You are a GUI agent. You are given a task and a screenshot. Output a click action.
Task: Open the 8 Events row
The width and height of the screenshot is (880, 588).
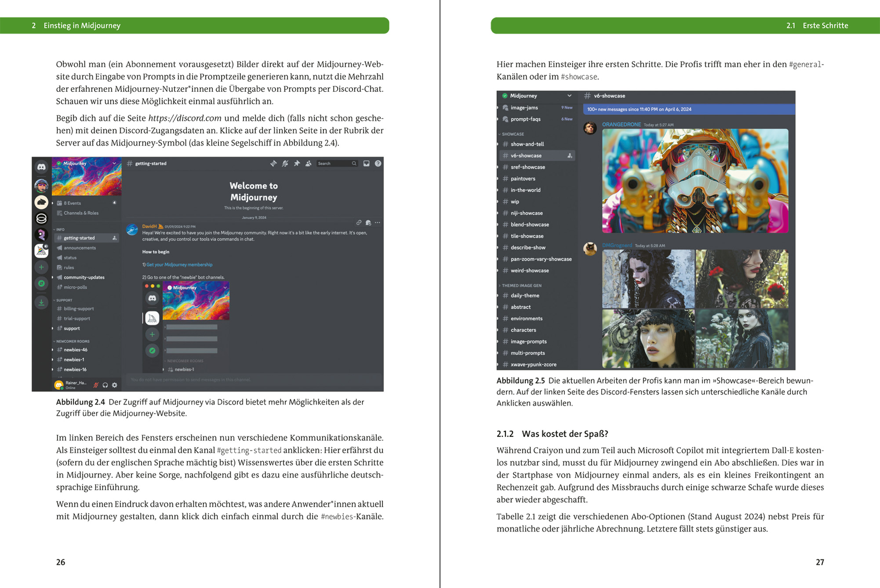[87, 203]
